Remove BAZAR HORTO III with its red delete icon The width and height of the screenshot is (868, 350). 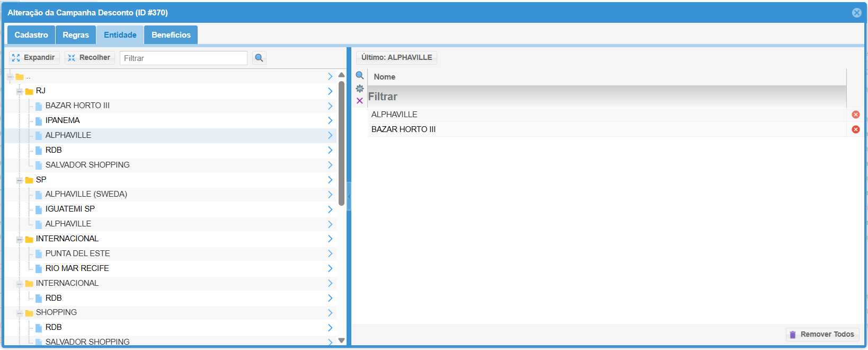point(855,129)
